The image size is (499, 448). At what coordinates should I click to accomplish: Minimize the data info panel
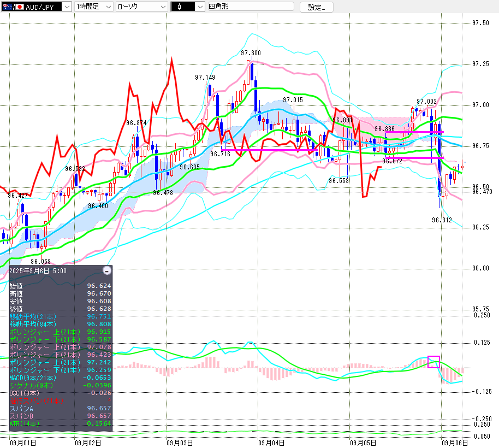tap(107, 270)
